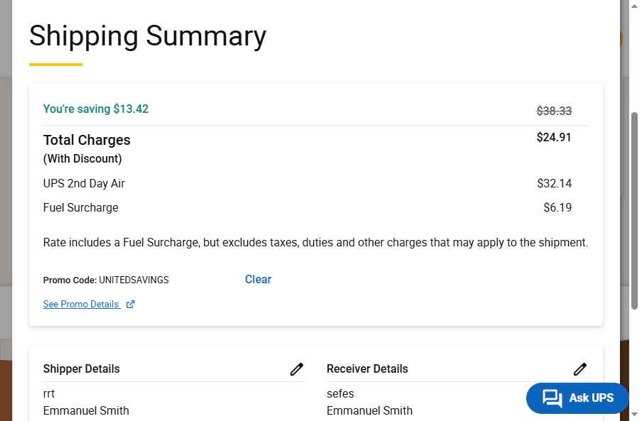Click the Receiver Details heading
This screenshot has height=421, width=640.
pos(367,369)
